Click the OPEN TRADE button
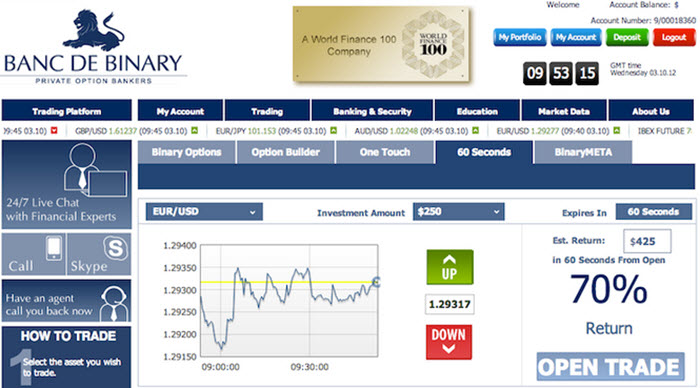Viewport: 700px width, 388px height. click(610, 367)
